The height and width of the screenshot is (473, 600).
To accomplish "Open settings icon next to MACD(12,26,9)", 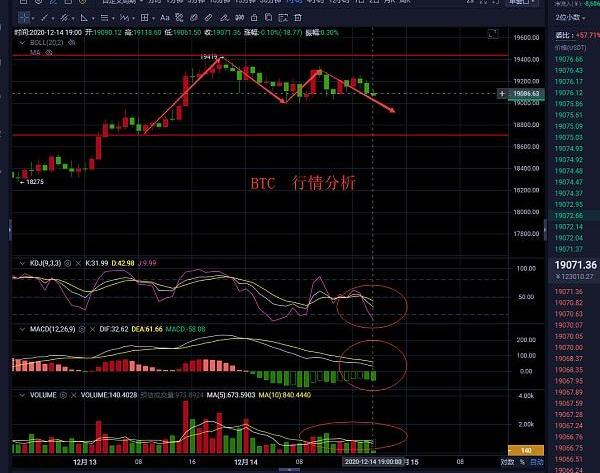I will 80,327.
